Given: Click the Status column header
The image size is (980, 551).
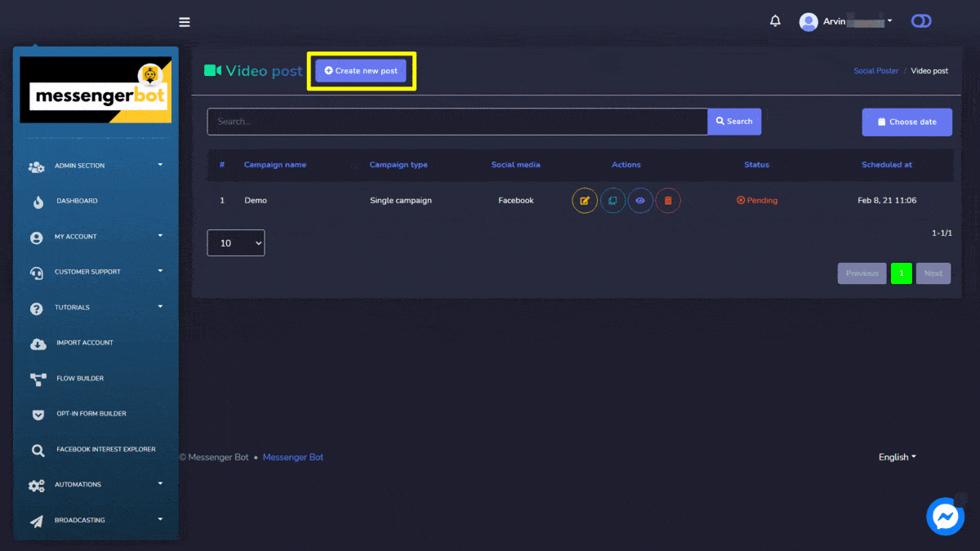Looking at the screenshot, I should pos(757,165).
